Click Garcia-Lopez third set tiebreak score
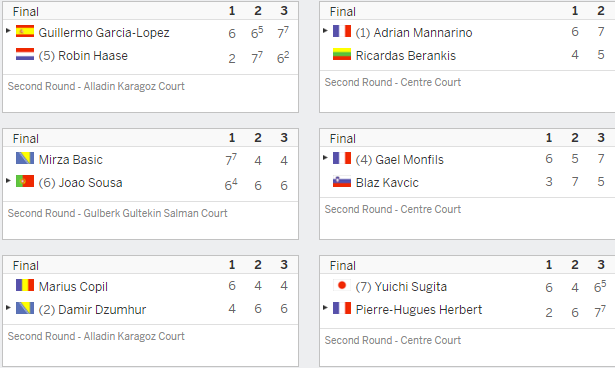The image size is (615, 368). 283,32
